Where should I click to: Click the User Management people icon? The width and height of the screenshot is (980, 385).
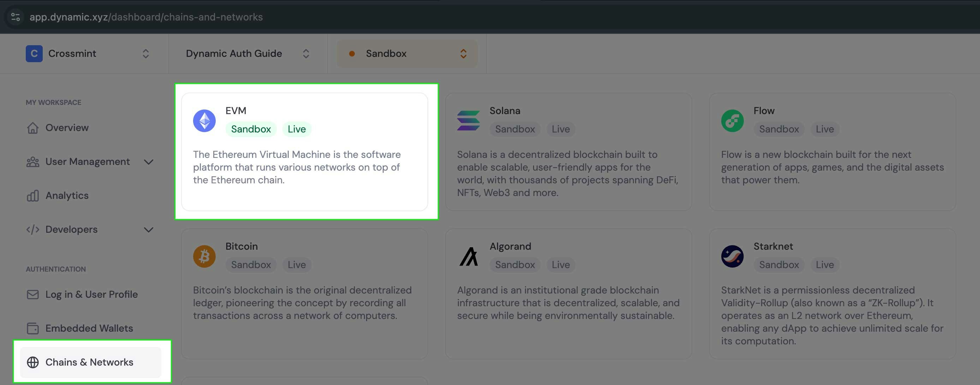pos(33,162)
